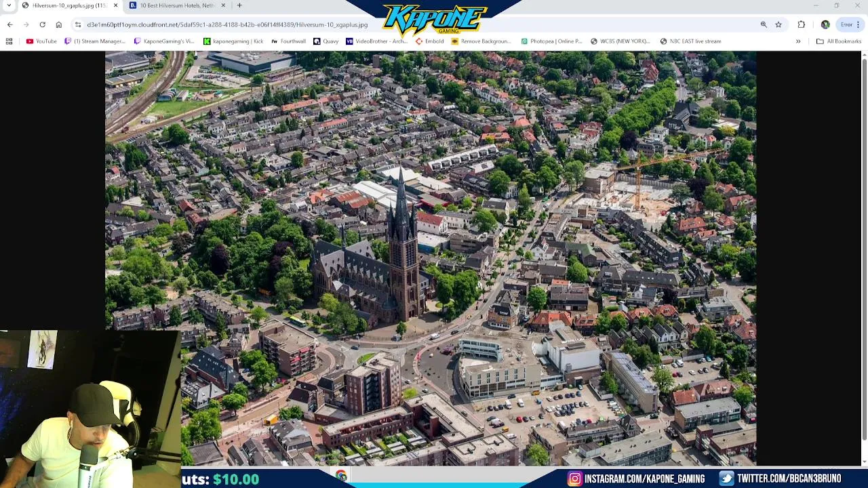Open the Extensions puzzle menu
This screenshot has height=488, width=868.
click(x=802, y=24)
